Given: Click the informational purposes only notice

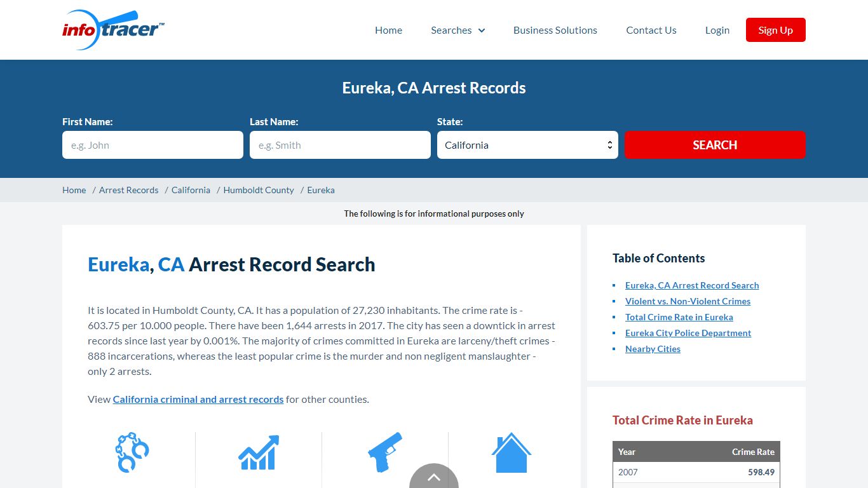Looking at the screenshot, I should click(434, 213).
